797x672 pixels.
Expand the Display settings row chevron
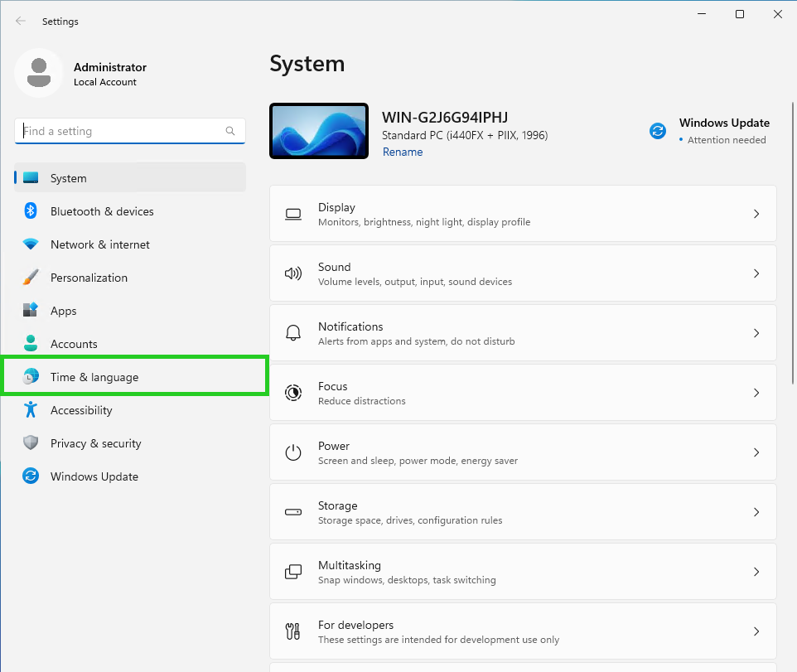coord(756,213)
